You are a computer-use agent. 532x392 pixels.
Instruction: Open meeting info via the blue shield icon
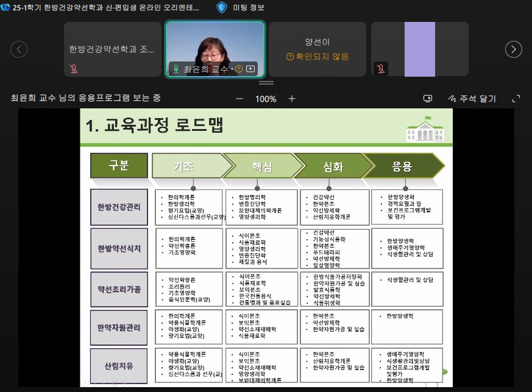click(x=221, y=8)
